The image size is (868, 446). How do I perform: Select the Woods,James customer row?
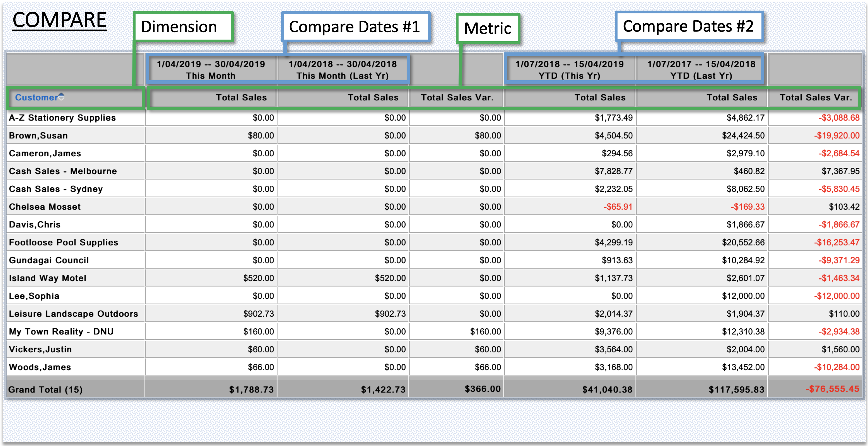pyautogui.click(x=434, y=367)
